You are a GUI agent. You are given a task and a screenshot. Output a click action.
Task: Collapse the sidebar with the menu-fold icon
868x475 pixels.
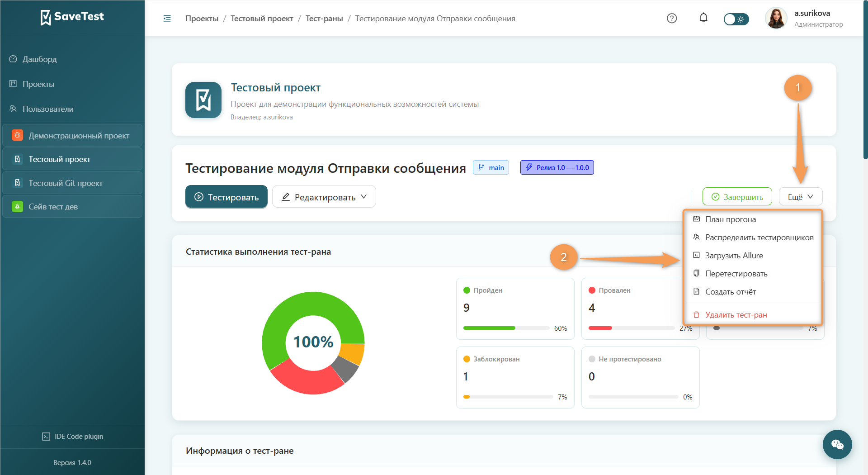pos(167,19)
